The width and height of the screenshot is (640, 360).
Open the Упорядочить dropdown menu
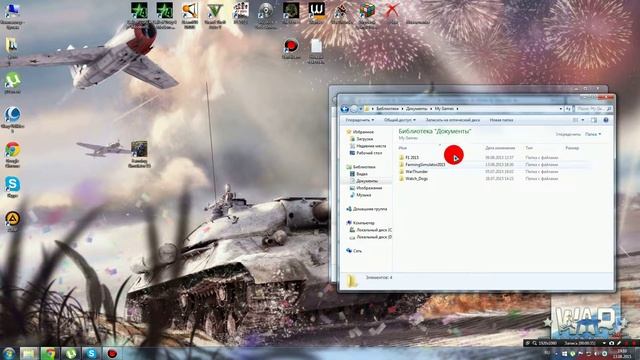(x=360, y=120)
